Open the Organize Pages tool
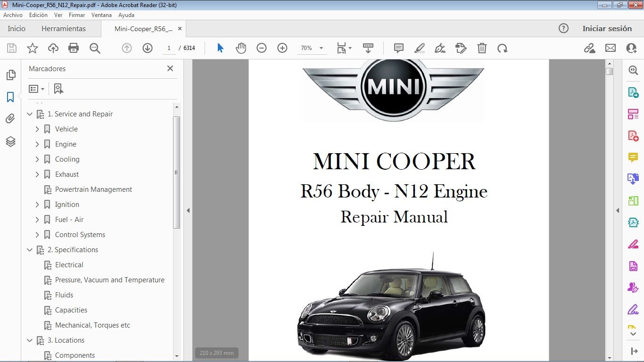The width and height of the screenshot is (644, 362). coord(633,114)
